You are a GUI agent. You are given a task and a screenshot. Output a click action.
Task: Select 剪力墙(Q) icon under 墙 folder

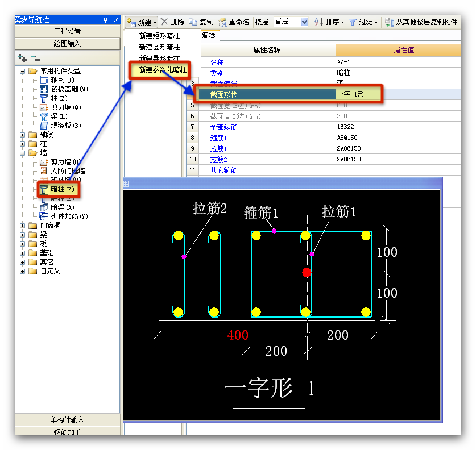pyautogui.click(x=44, y=162)
